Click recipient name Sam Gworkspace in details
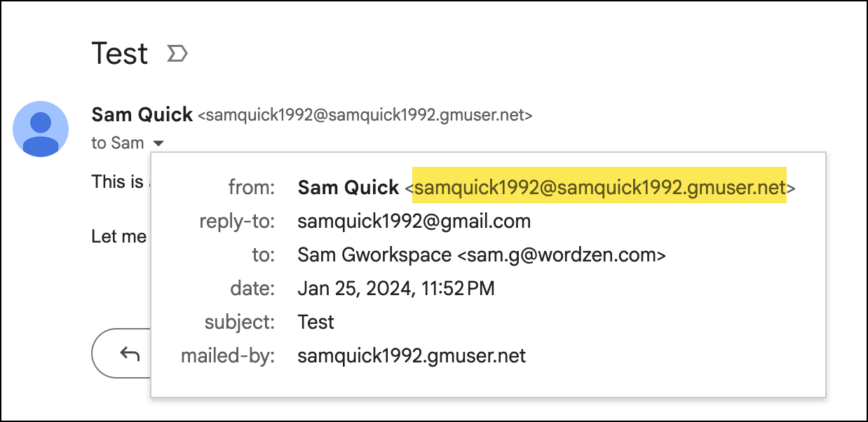868x422 pixels. coord(374,255)
